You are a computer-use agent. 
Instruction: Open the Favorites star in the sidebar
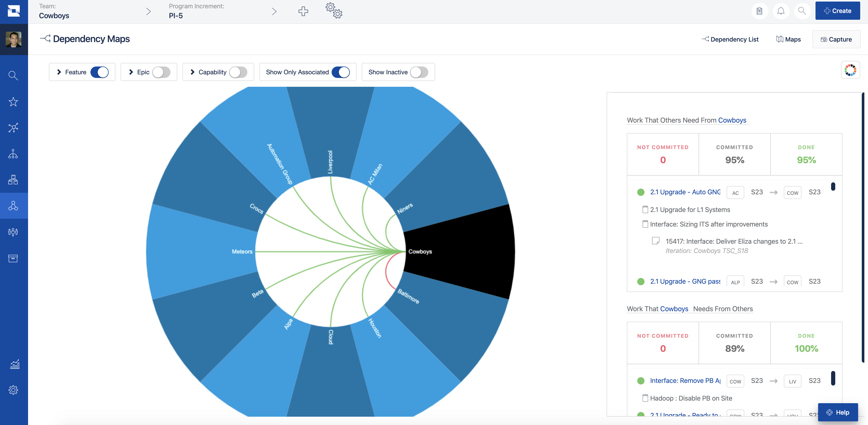(14, 102)
